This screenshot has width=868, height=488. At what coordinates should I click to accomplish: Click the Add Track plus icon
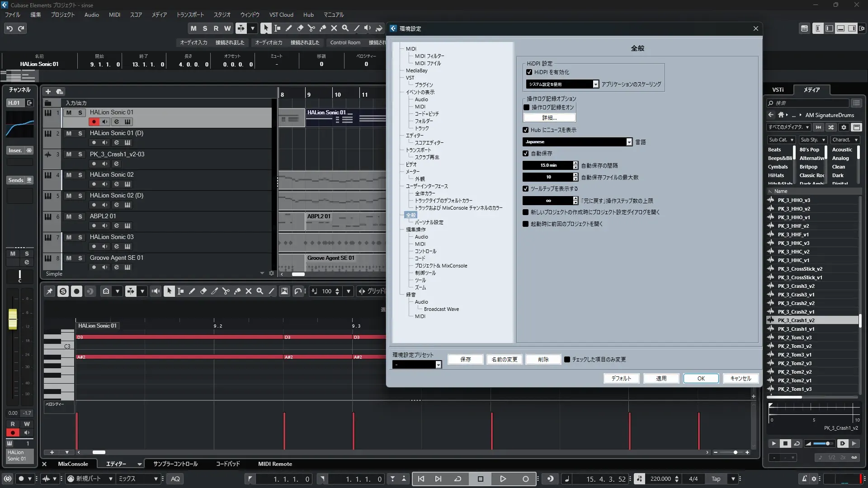click(x=48, y=91)
